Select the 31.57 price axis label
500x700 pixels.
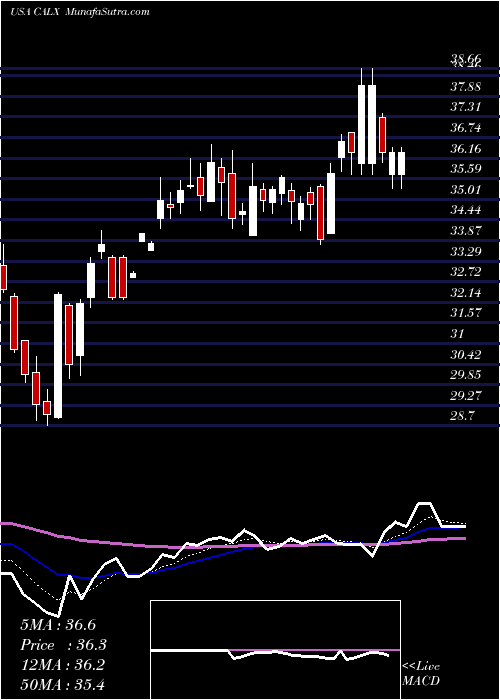click(466, 313)
